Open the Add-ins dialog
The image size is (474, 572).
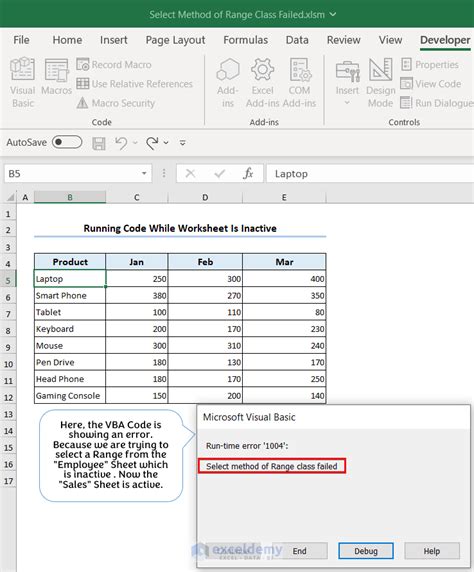tap(228, 82)
